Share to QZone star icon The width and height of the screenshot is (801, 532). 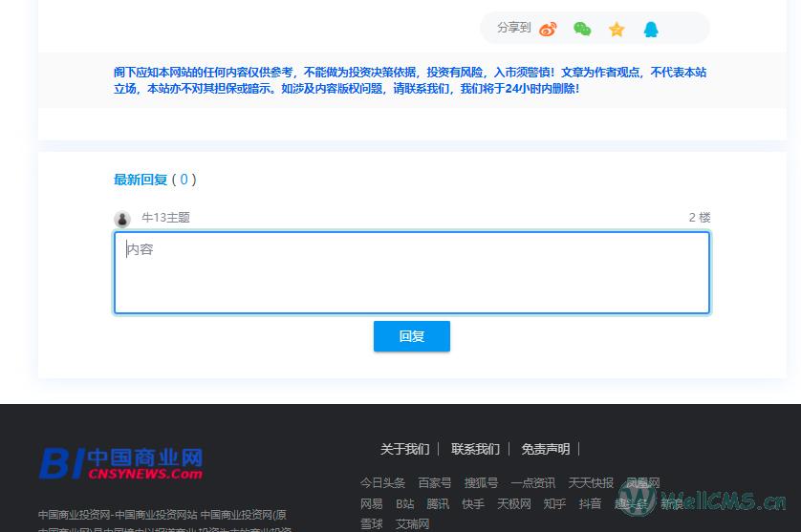pos(617,29)
